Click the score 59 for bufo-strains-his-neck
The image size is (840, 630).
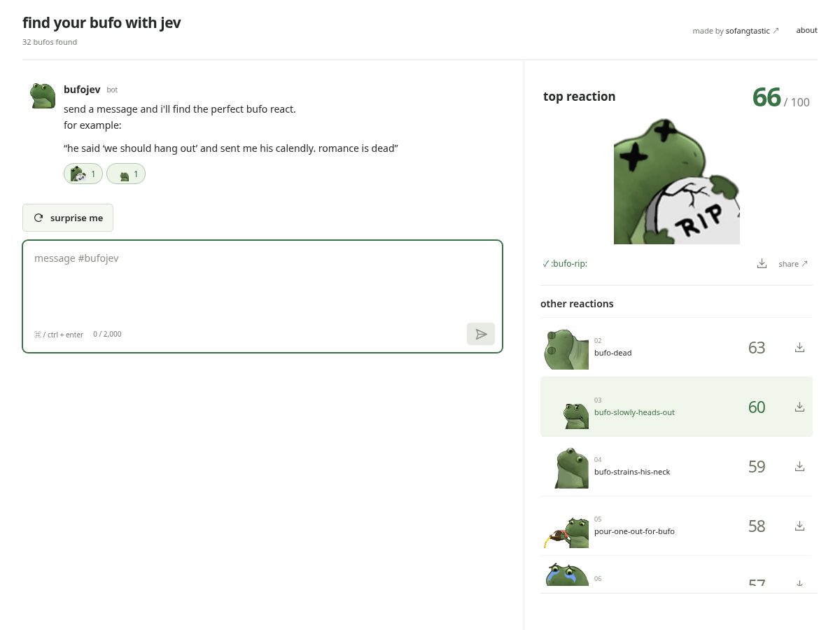757,466
